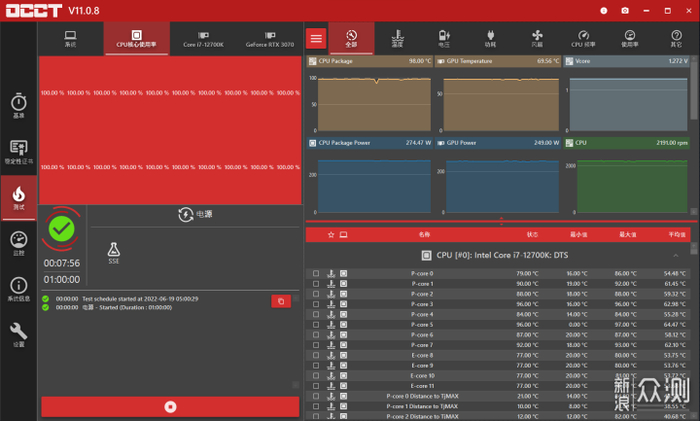Enable the E-core 8 checkbox
The width and height of the screenshot is (700, 421).
tap(316, 355)
